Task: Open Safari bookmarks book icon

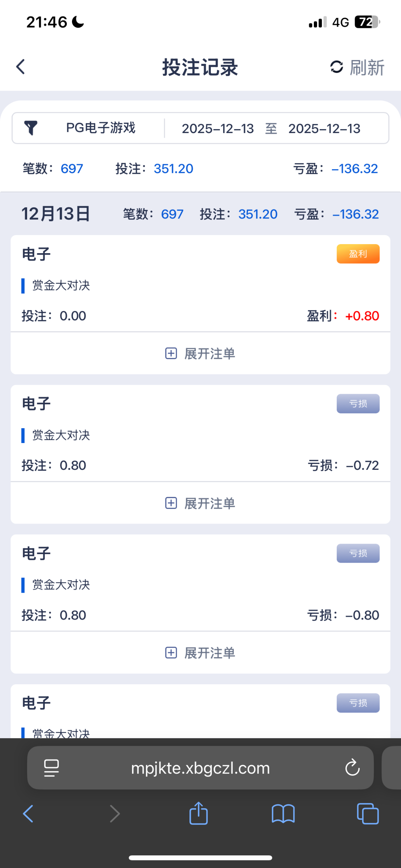Action: (x=283, y=814)
